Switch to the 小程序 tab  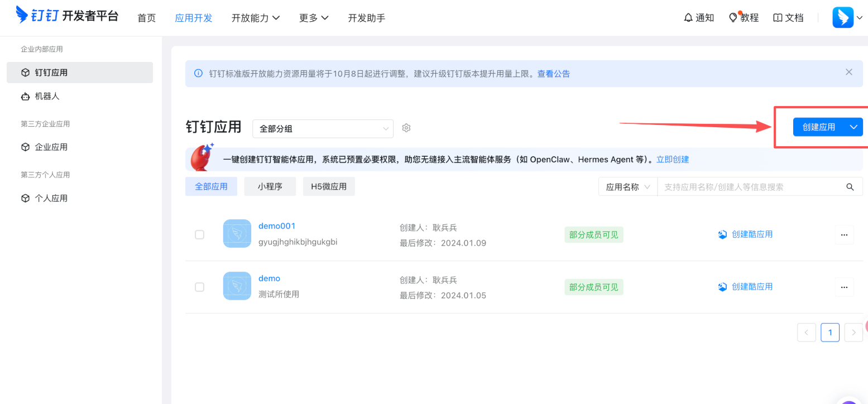pos(270,186)
